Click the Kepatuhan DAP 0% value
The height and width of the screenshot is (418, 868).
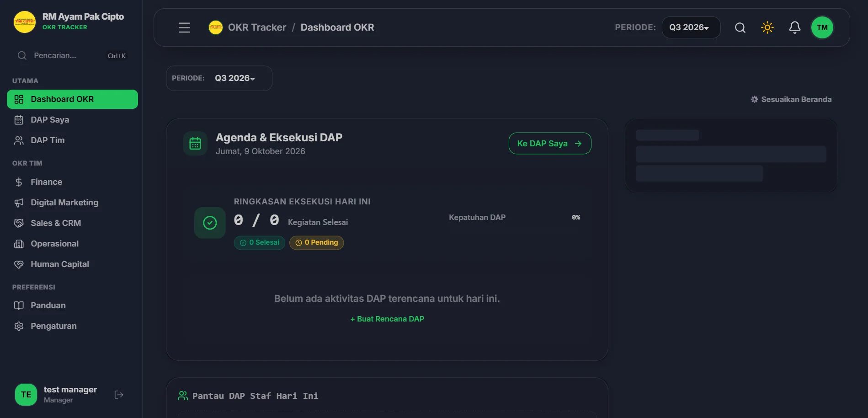point(576,217)
